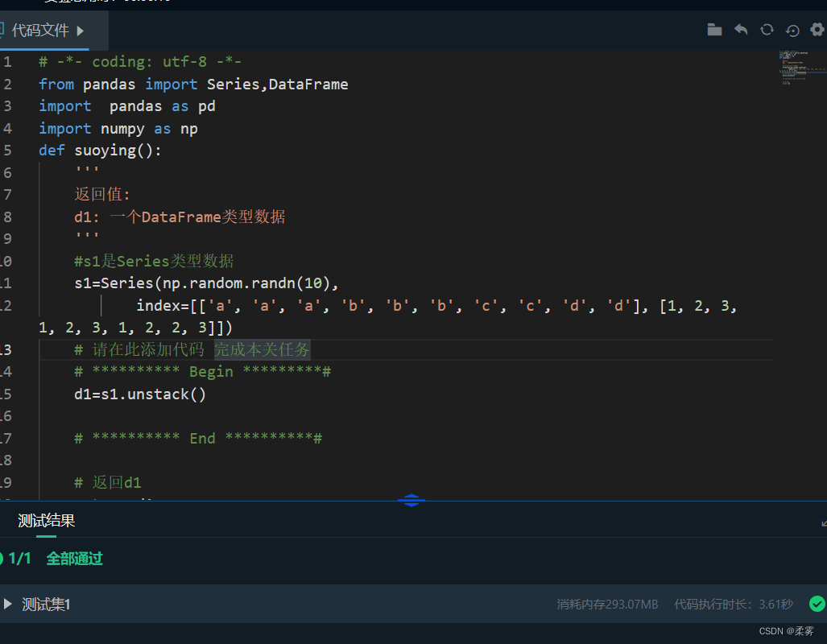This screenshot has width=827, height=644.
Task: Expand the arrow next to 代码文件
Action: [x=81, y=31]
